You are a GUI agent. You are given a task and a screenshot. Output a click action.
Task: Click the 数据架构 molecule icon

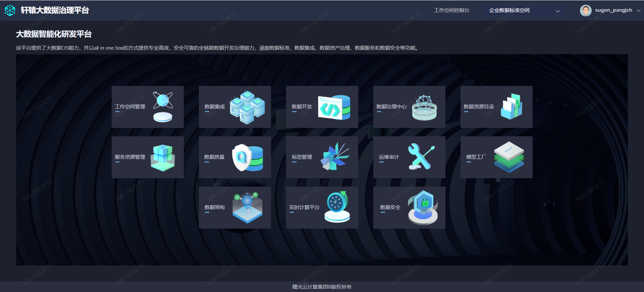pos(248,207)
